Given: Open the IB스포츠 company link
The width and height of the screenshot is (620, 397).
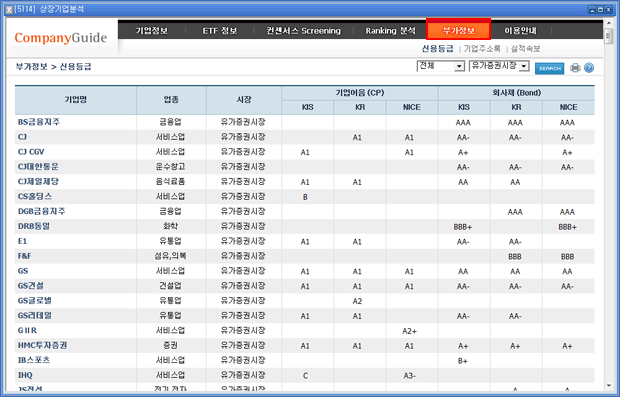Looking at the screenshot, I should [x=34, y=360].
